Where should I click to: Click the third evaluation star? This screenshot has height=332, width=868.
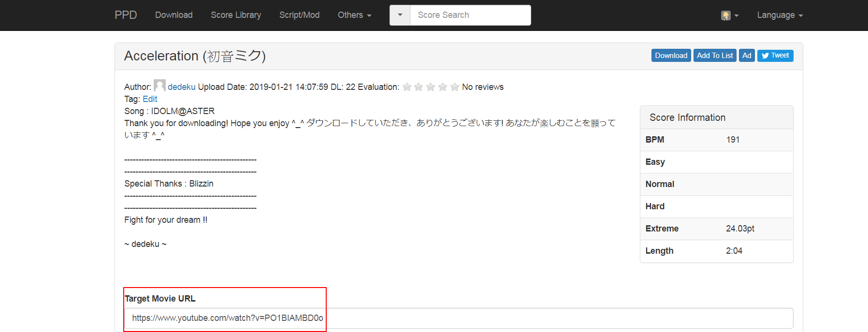431,87
